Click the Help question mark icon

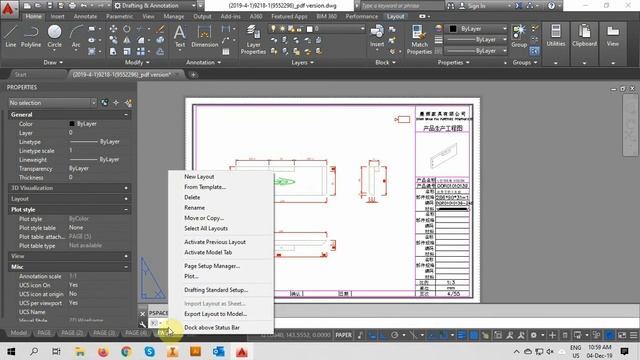[x=551, y=6]
